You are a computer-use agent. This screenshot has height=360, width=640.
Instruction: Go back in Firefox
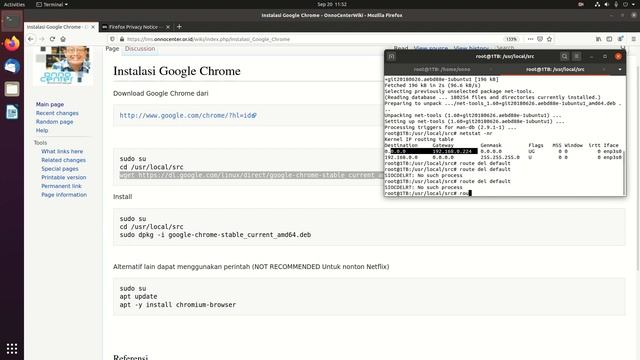pyautogui.click(x=31, y=39)
